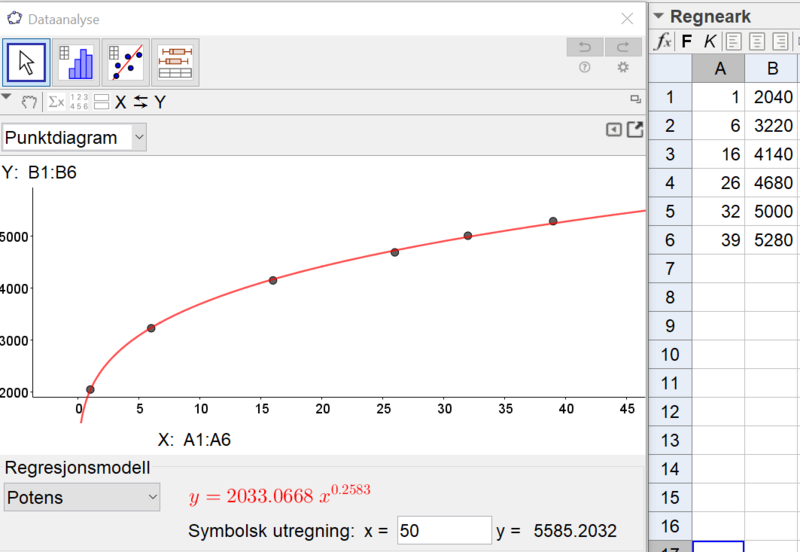Click cell B4 containing 4680
This screenshot has height=552, width=800.
pos(771,183)
